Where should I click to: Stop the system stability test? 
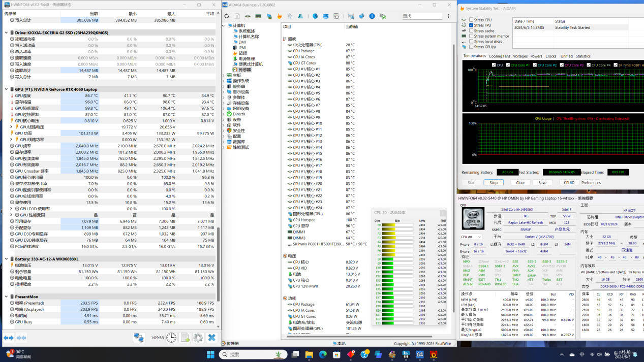tap(494, 183)
